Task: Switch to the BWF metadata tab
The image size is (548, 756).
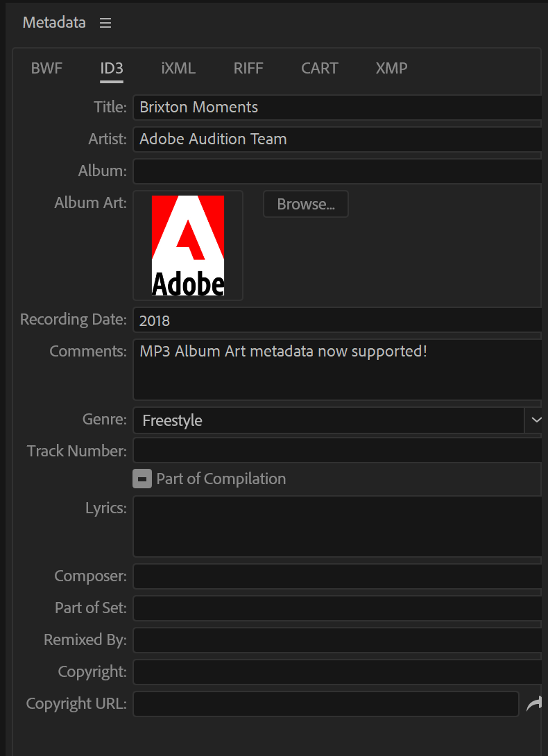Action: click(46, 68)
